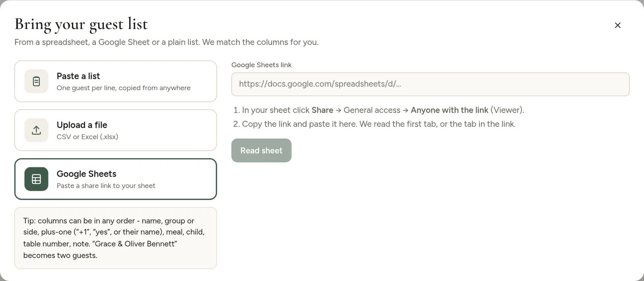Click the upload arrow icon
Screen dimensions: 644x281
tap(36, 130)
